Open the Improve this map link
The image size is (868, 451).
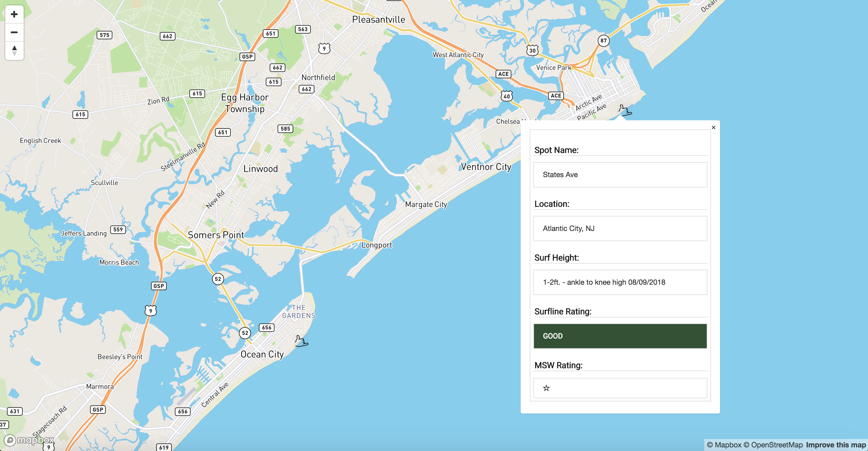pos(836,445)
